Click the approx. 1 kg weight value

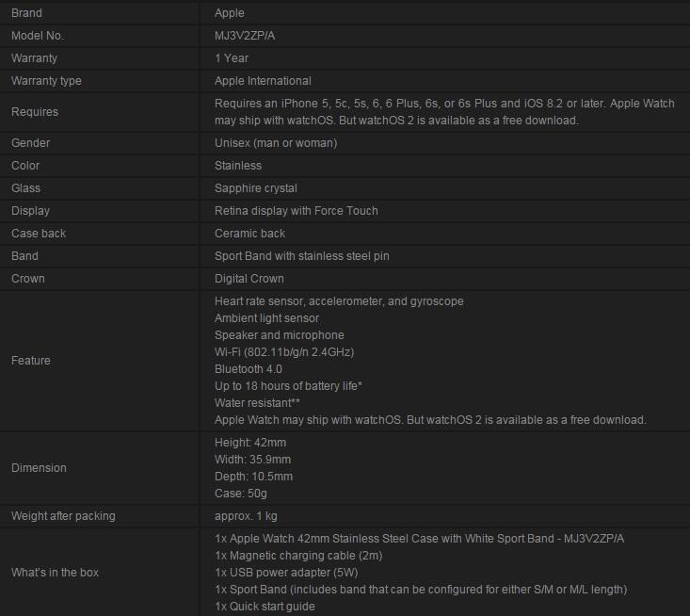click(246, 516)
